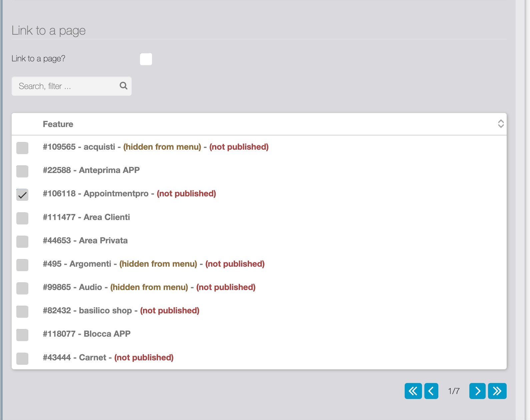Check the acquisti feature checkbox
Screen dimensions: 530x420
pos(22,148)
